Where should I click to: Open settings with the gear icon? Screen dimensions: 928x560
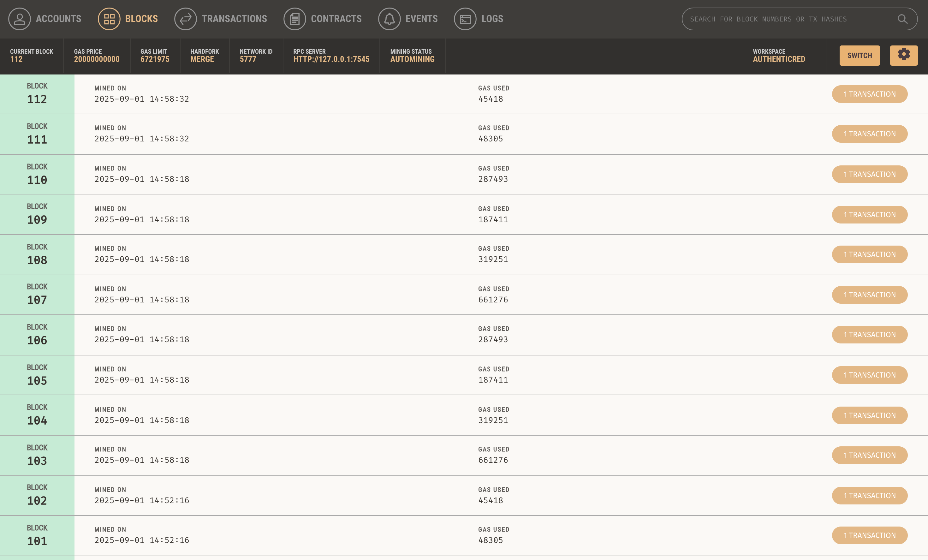tap(903, 55)
